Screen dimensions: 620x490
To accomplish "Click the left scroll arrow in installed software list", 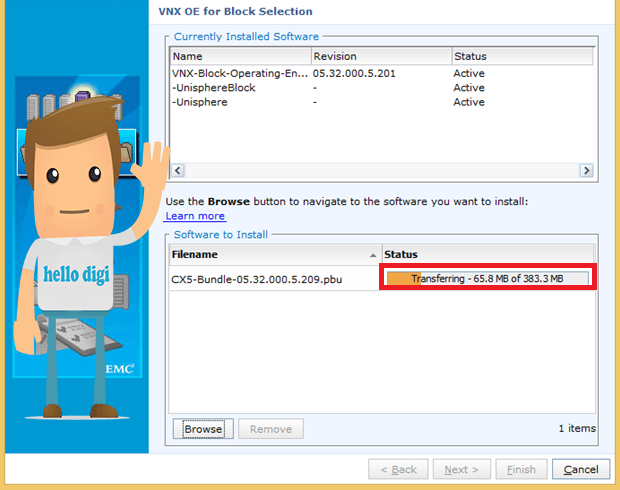I will (x=178, y=170).
